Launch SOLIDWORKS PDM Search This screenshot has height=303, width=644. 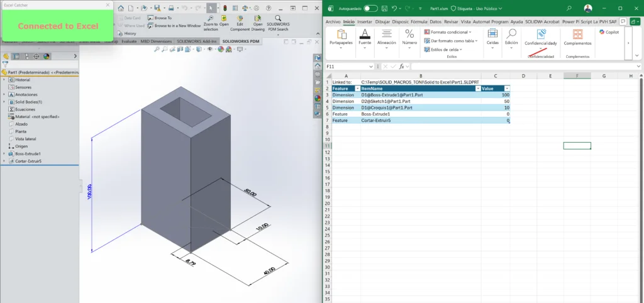[277, 23]
